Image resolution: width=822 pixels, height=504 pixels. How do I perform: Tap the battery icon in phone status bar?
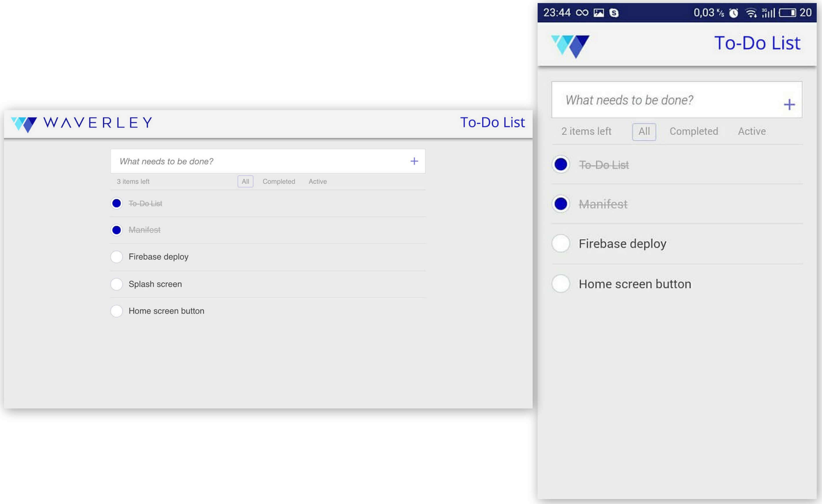[x=787, y=13]
